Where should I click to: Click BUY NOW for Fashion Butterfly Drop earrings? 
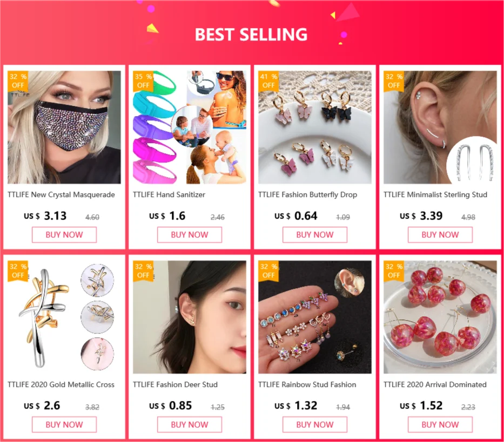315,235
